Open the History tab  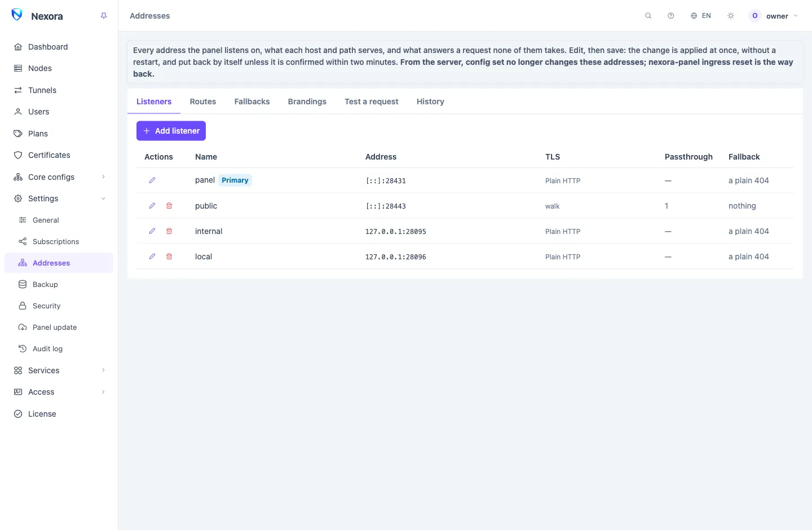click(x=430, y=101)
